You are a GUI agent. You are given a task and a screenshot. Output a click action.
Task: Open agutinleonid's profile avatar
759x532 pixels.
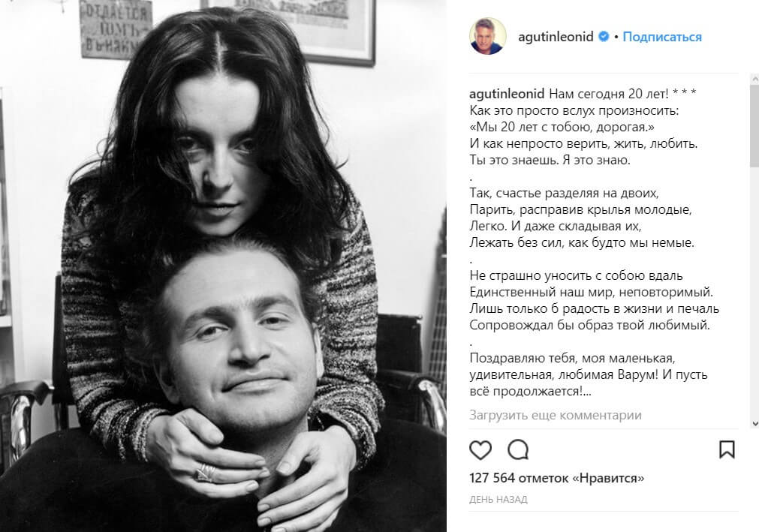click(488, 37)
